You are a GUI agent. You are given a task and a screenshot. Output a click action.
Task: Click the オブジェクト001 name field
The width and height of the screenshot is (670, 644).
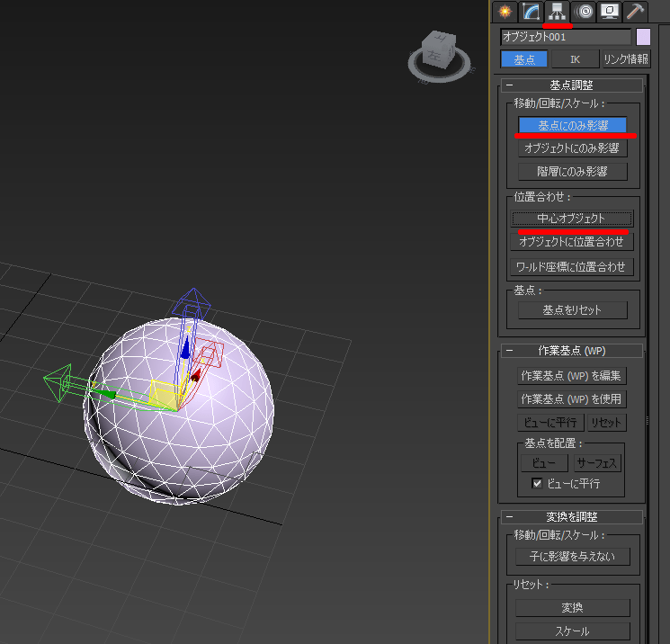[x=566, y=37]
